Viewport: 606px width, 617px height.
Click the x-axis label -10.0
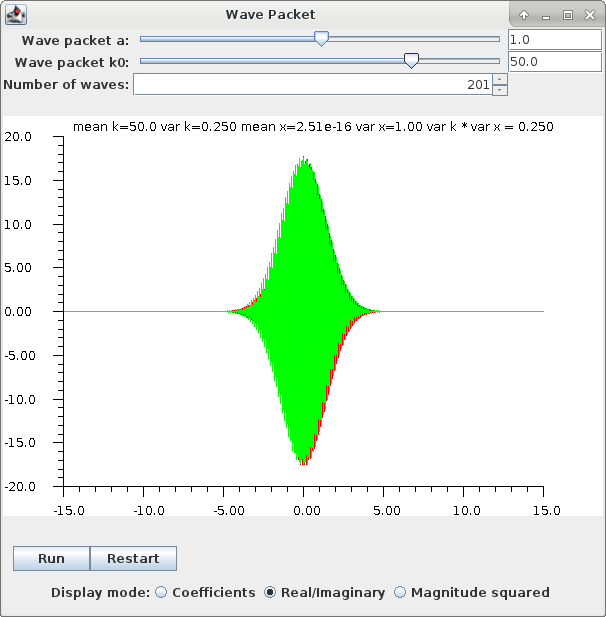point(149,510)
